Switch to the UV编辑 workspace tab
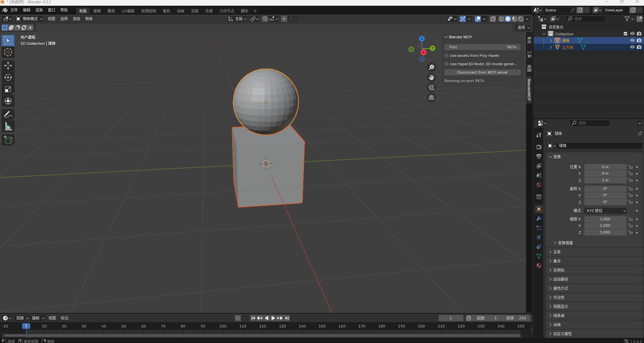Screen dimensions: 644x343 (127, 11)
